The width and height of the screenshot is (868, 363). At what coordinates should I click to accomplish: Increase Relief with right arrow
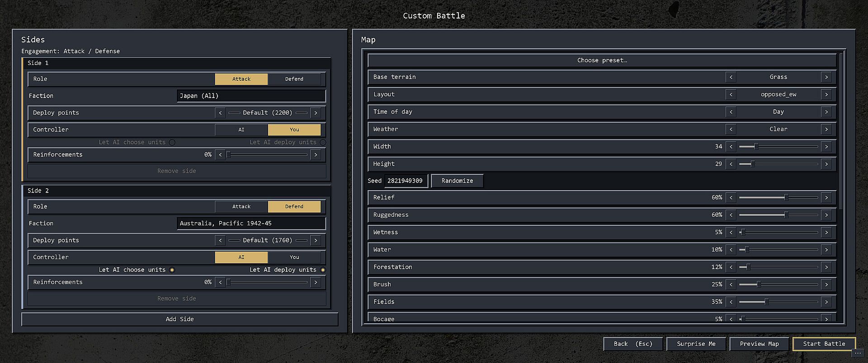coord(826,198)
